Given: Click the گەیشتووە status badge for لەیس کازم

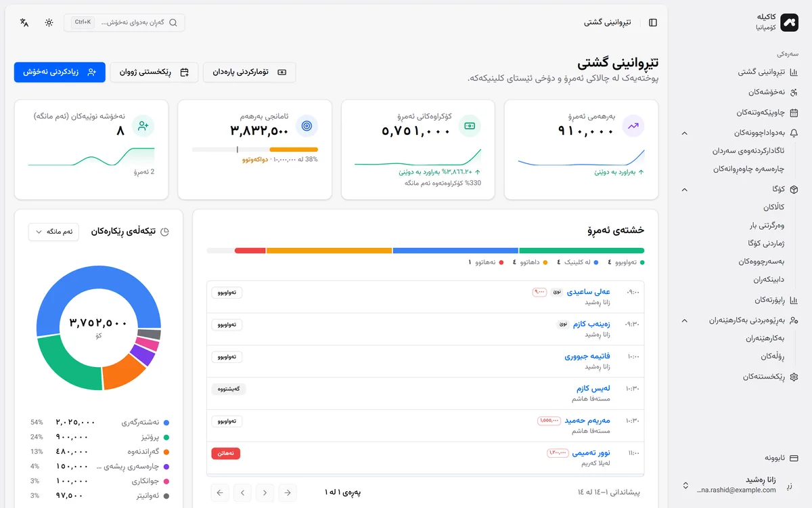Looking at the screenshot, I should pos(229,389).
